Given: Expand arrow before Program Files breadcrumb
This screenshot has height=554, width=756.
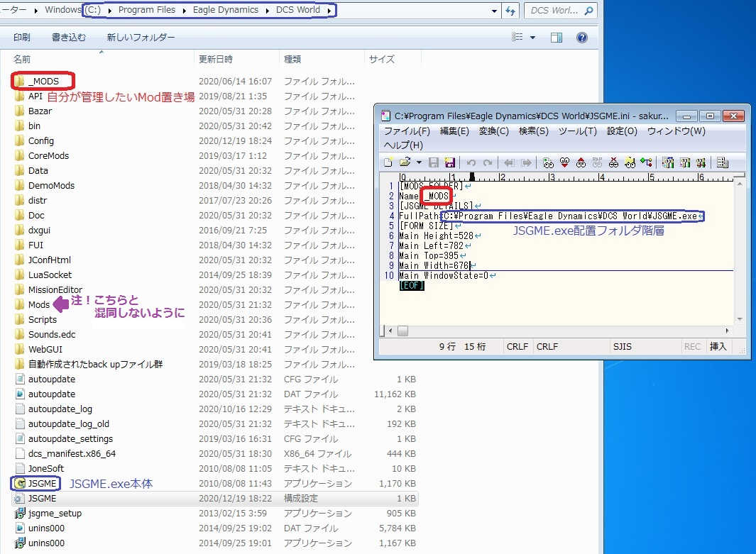Looking at the screenshot, I should (109, 10).
